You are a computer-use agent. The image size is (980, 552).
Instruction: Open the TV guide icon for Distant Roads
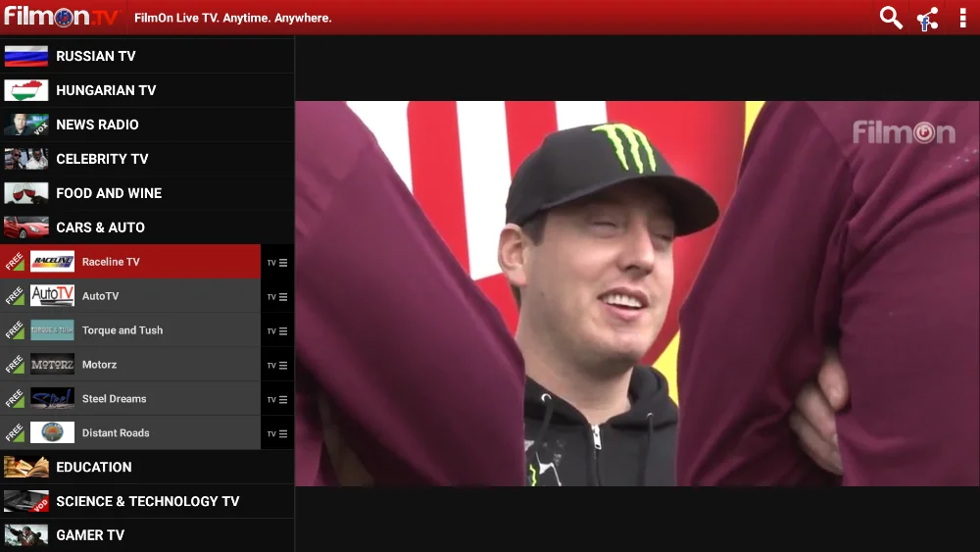277,433
